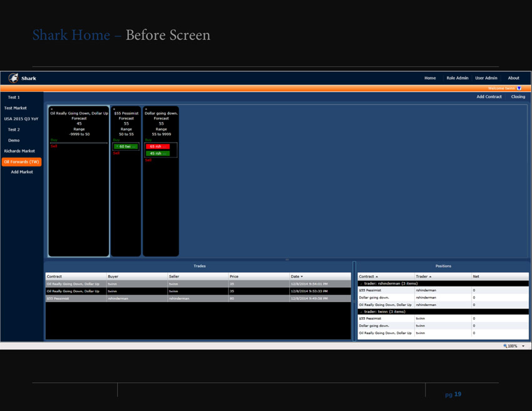The image size is (532, 411).
Task: Open the User Admin menu
Action: (x=486, y=78)
